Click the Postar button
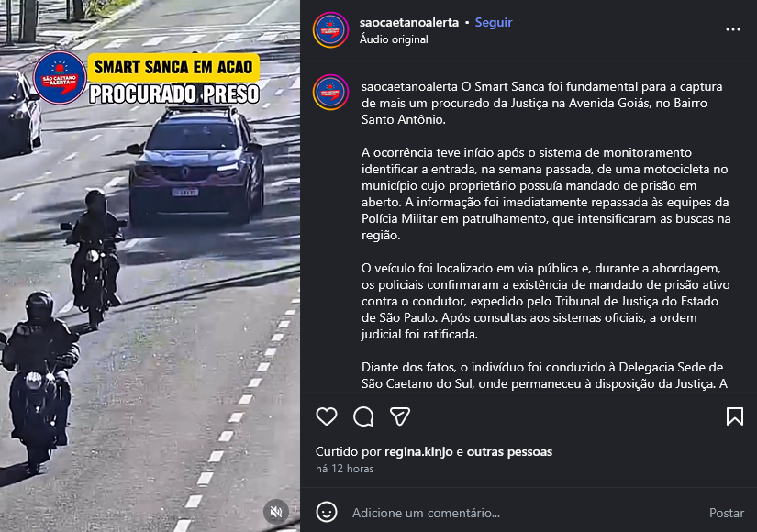 click(x=726, y=513)
